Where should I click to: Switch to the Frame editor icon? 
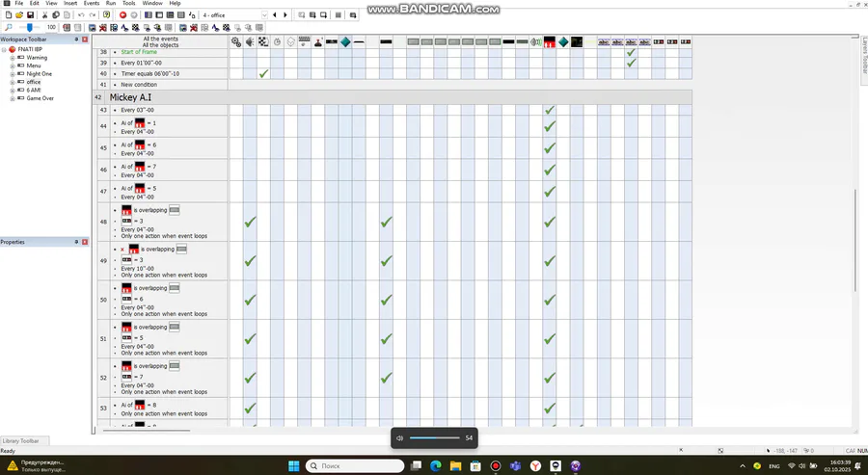point(159,14)
